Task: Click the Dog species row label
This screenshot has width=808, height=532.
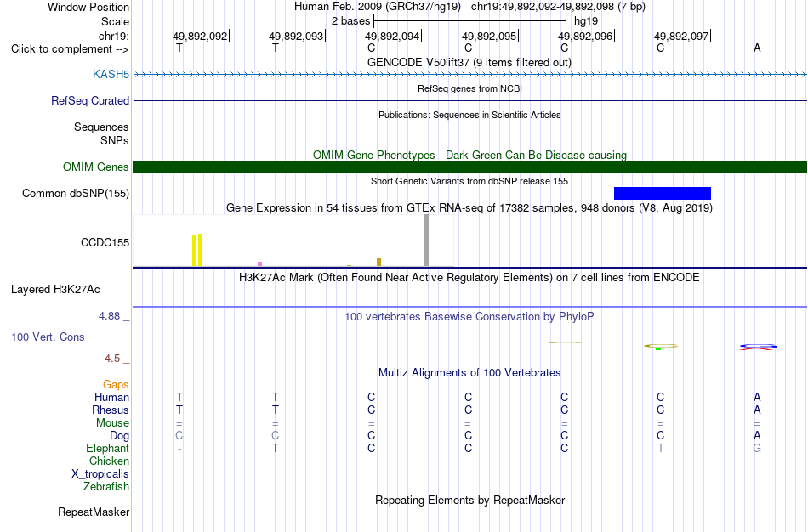Action: tap(119, 436)
